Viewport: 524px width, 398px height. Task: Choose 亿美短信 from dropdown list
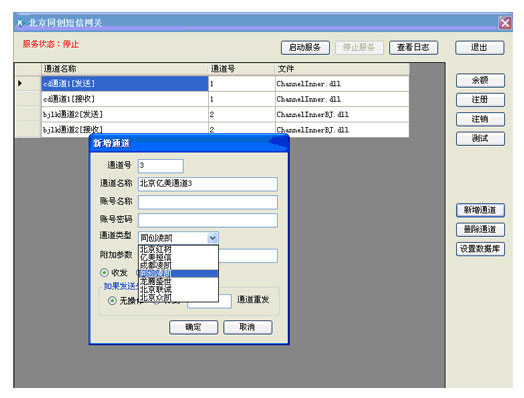tap(178, 257)
